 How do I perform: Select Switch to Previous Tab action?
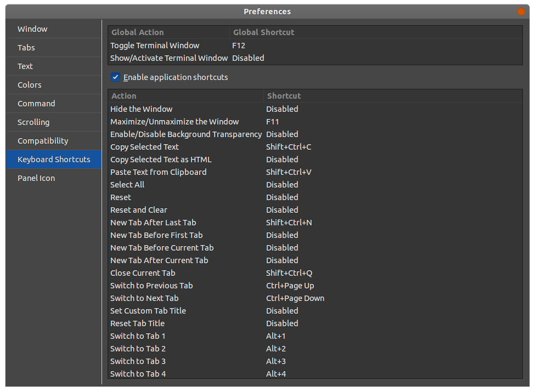151,286
